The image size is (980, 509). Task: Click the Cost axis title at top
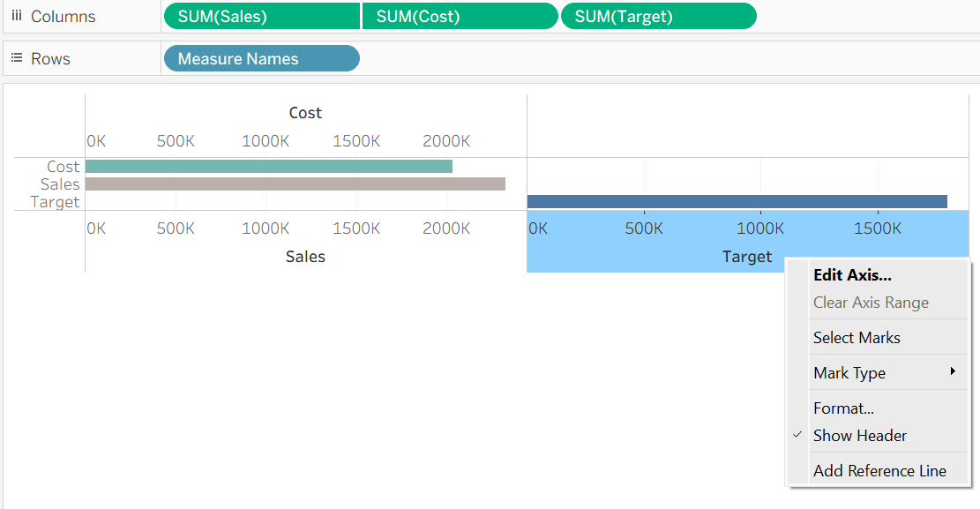tap(305, 113)
